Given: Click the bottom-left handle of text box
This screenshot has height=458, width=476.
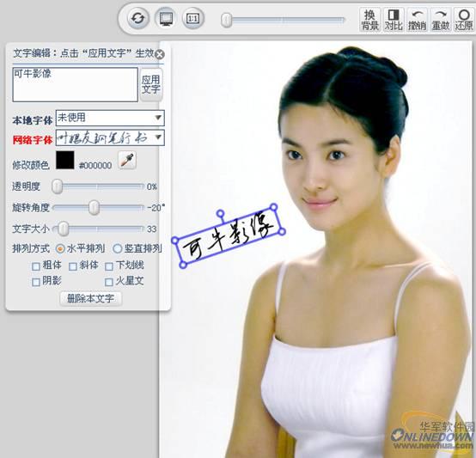Looking at the screenshot, I should point(183,265).
